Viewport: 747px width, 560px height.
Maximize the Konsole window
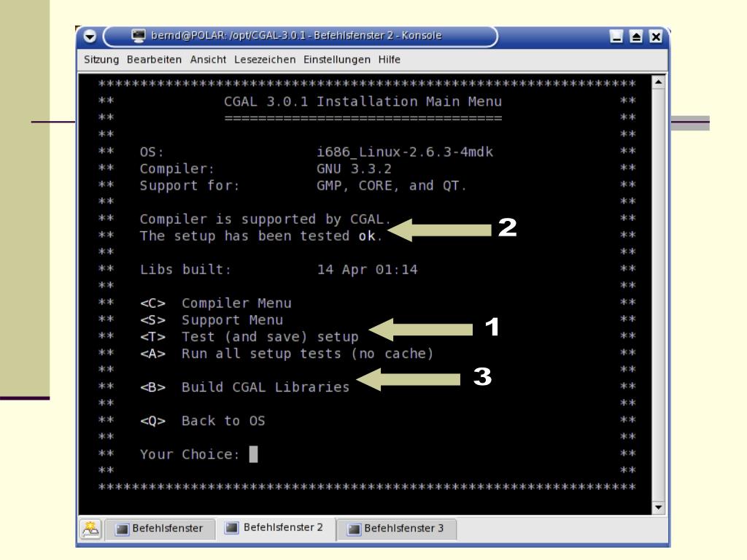(x=636, y=36)
